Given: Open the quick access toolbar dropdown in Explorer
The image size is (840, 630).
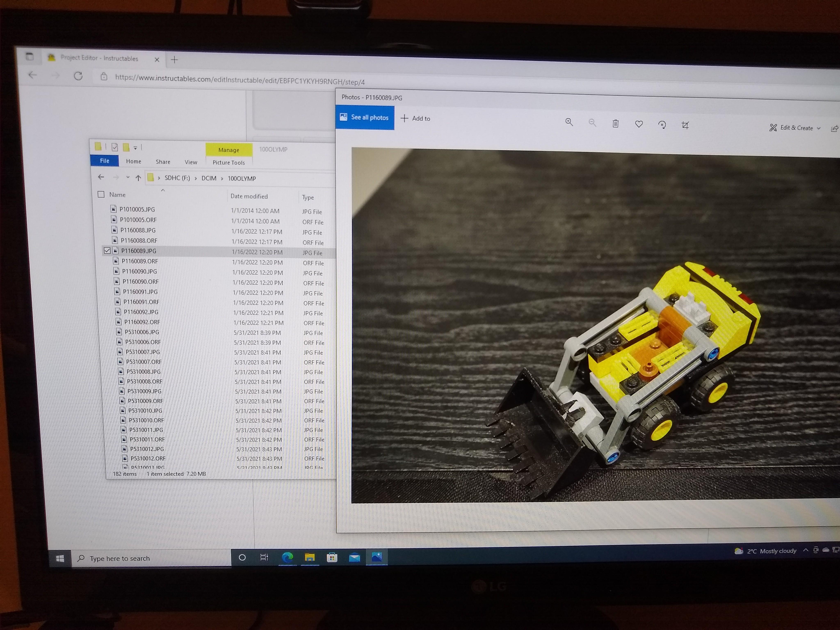Looking at the screenshot, I should click(x=135, y=148).
